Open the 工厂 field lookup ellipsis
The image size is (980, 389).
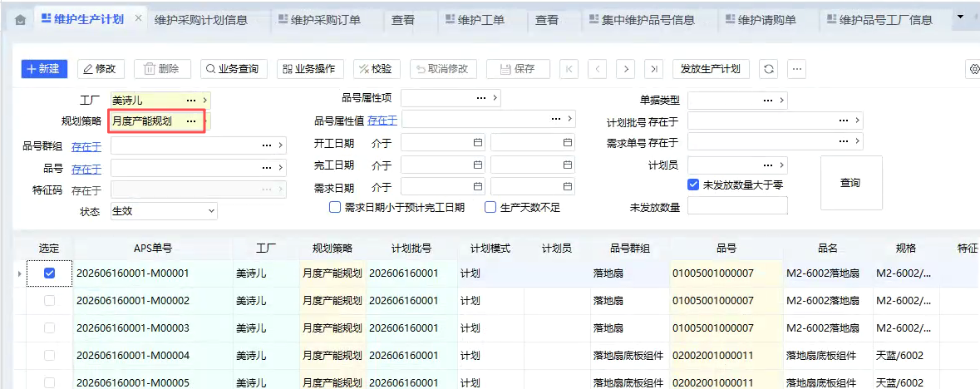[191, 100]
